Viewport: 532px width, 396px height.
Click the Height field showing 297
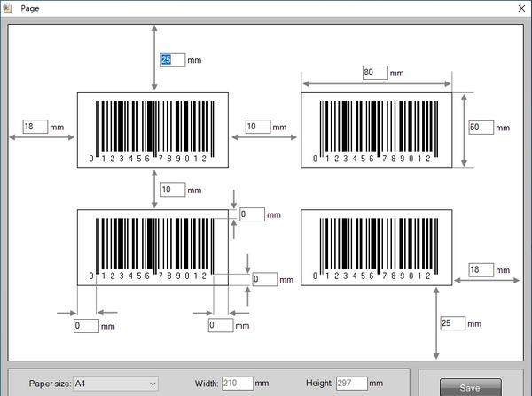pyautogui.click(x=352, y=384)
